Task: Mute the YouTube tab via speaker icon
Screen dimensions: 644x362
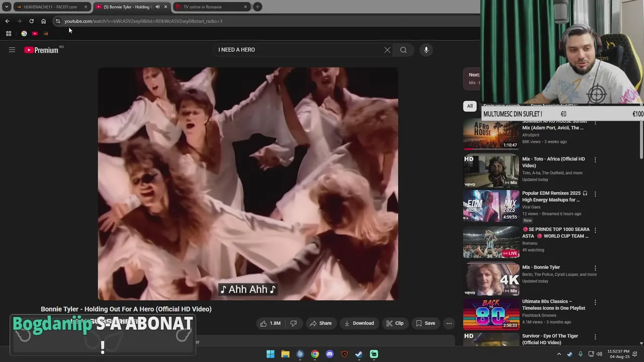Action: tap(157, 7)
